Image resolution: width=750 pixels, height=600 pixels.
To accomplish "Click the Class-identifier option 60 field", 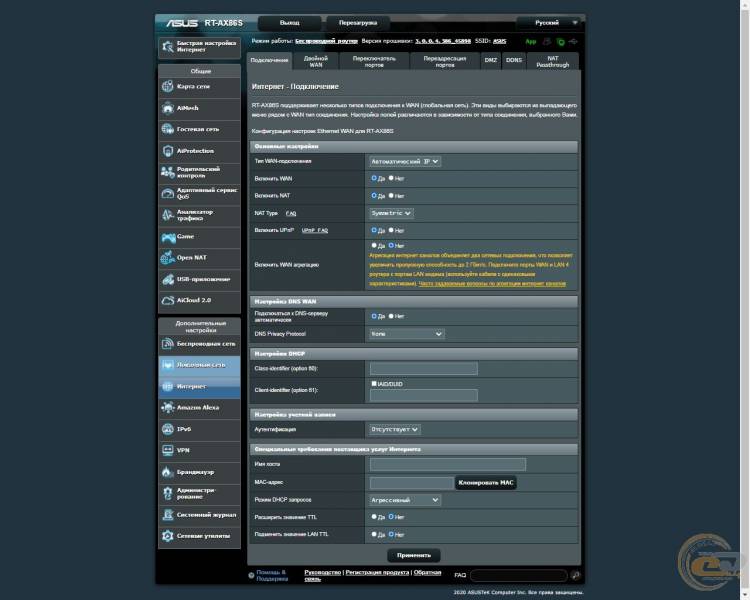I will tap(423, 368).
